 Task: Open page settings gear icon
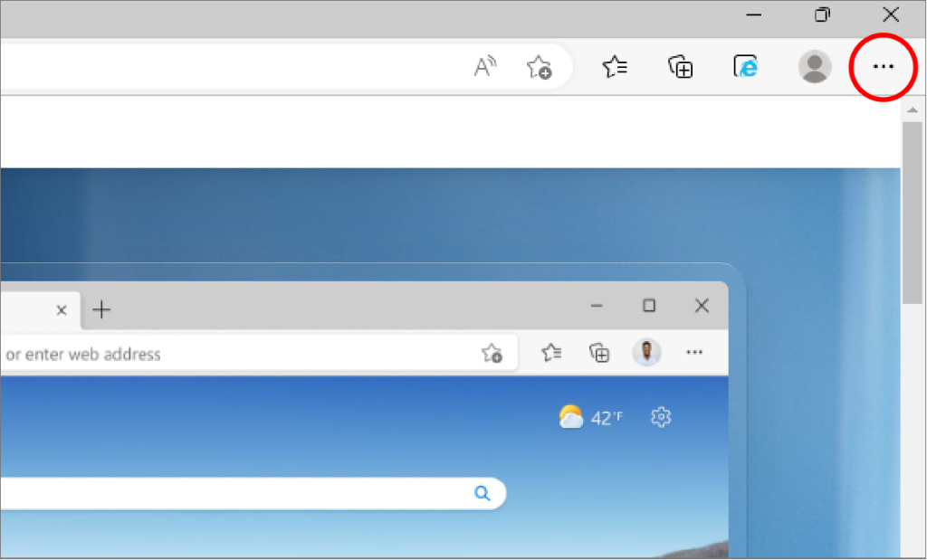click(660, 417)
